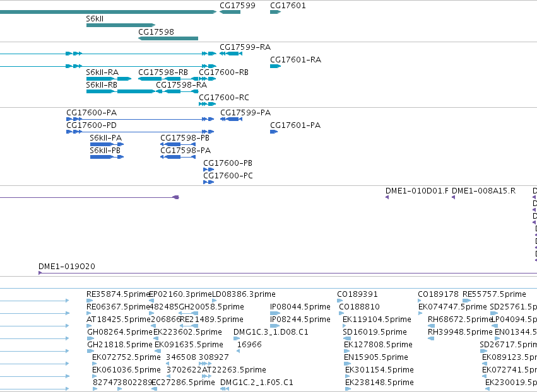The height and width of the screenshot is (392, 537).
Task: Open EST label EK127808.5prime
Action: 378,345
